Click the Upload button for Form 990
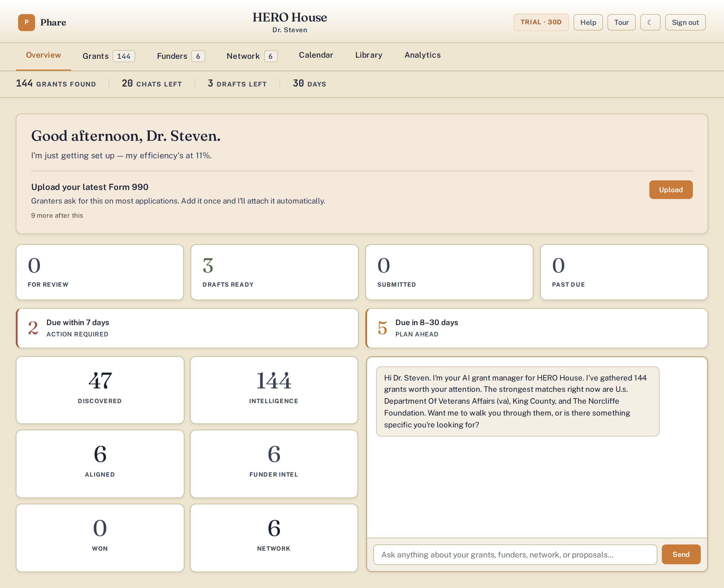 coord(671,190)
